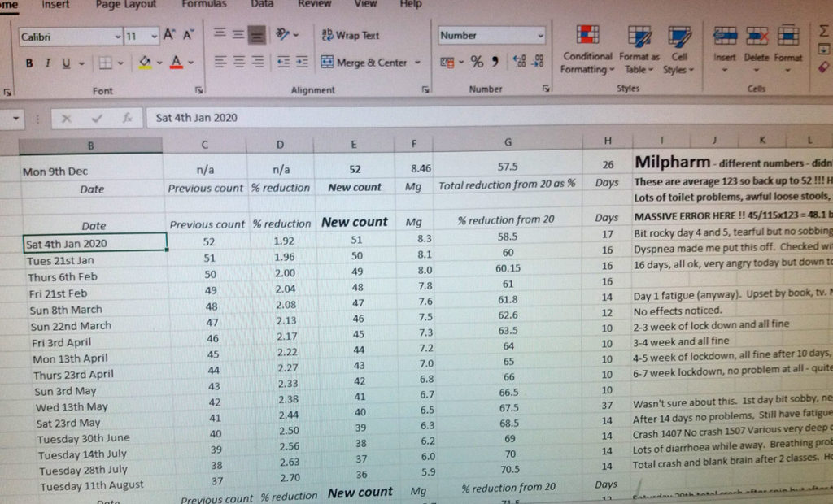The width and height of the screenshot is (833, 504).
Task: Apply yellow fill color
Action: point(145,63)
